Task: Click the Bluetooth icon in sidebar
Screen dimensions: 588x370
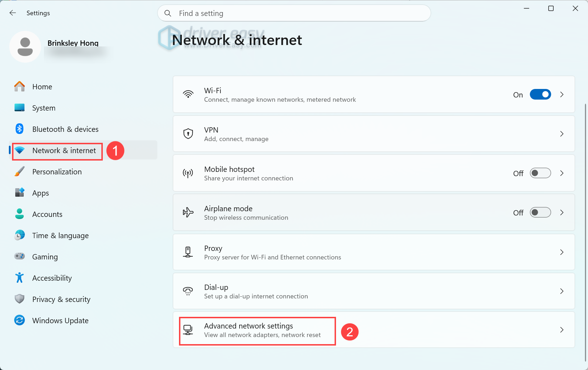Action: 19,129
